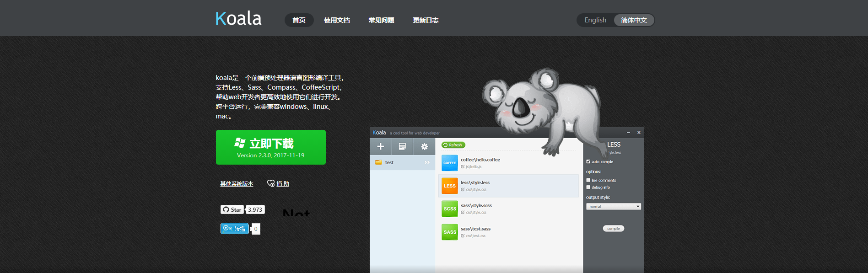Click the green SASS file type icon
The height and width of the screenshot is (273, 868).
(449, 232)
